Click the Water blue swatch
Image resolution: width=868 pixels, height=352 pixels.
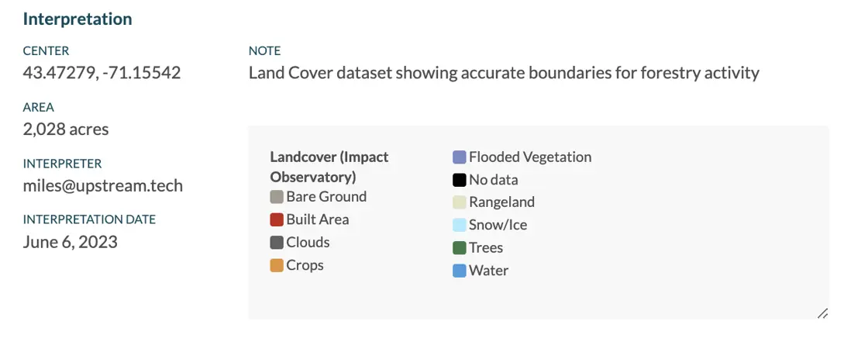tap(460, 271)
